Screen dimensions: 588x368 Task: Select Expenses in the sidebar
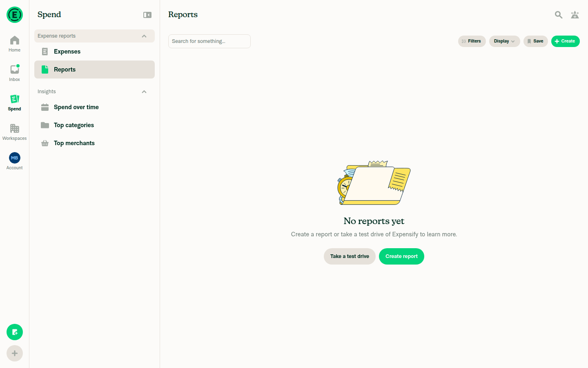[x=94, y=52]
